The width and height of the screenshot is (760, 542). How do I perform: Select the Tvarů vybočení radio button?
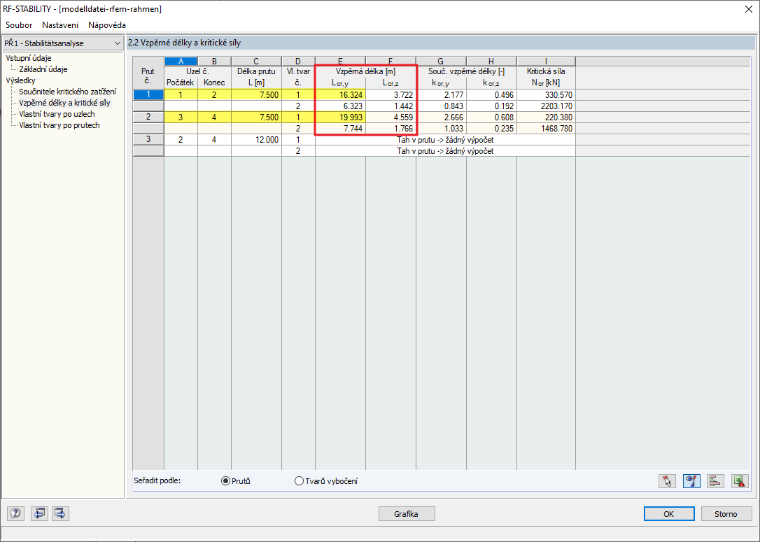(x=299, y=481)
